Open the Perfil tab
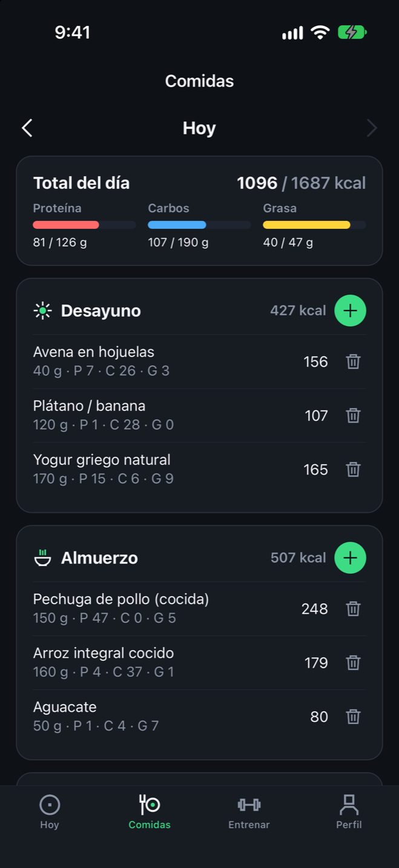 pos(349,812)
